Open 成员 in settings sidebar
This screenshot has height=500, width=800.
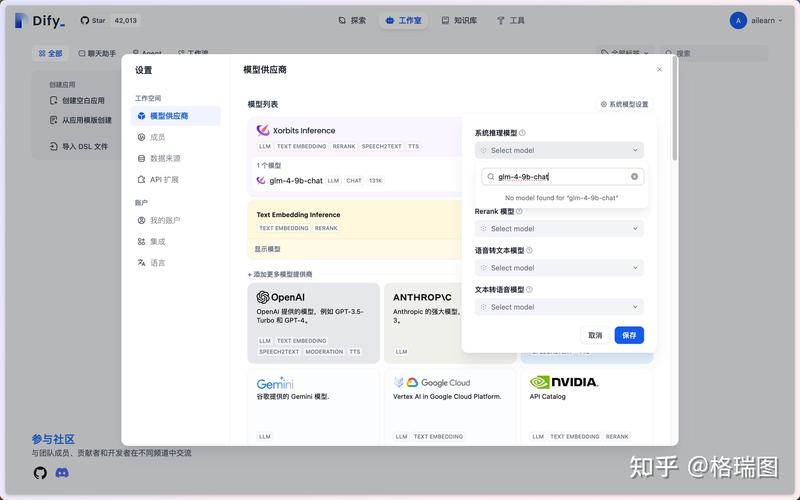(x=176, y=137)
